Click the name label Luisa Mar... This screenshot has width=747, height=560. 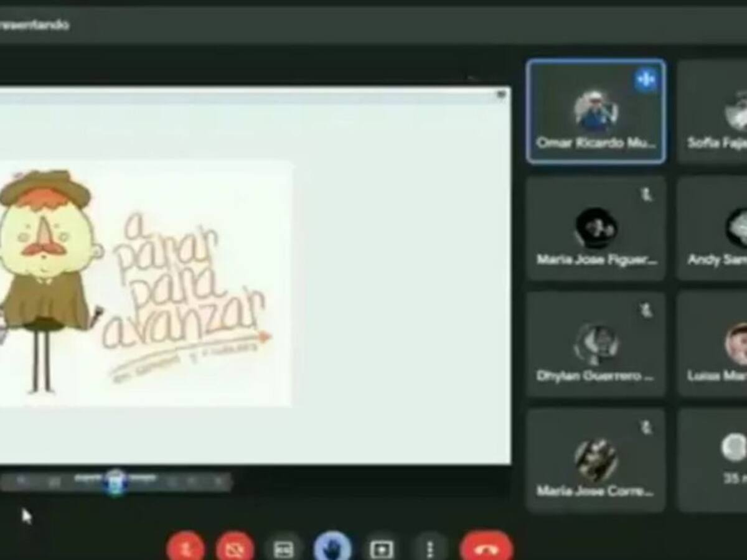(717, 376)
